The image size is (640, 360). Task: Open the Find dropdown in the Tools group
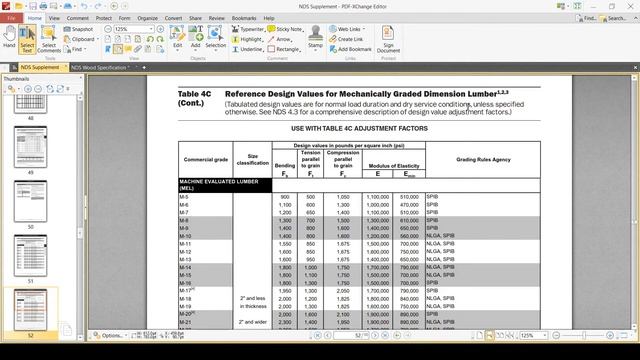(x=75, y=49)
